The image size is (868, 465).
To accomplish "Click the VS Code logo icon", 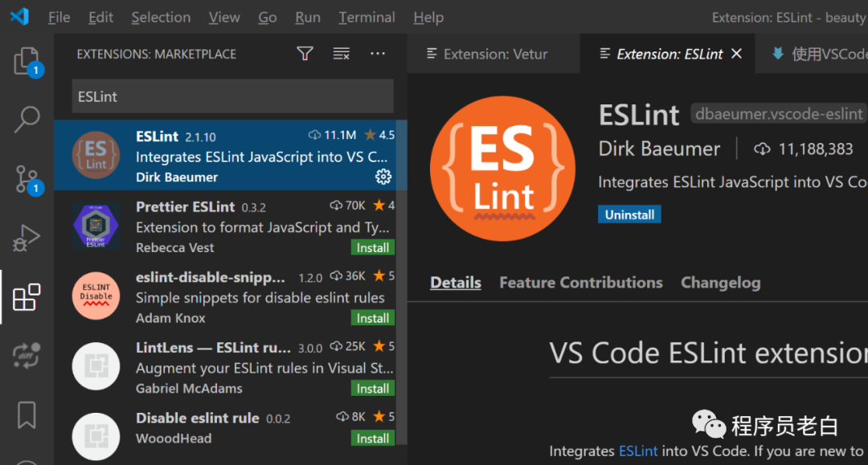I will (19, 17).
